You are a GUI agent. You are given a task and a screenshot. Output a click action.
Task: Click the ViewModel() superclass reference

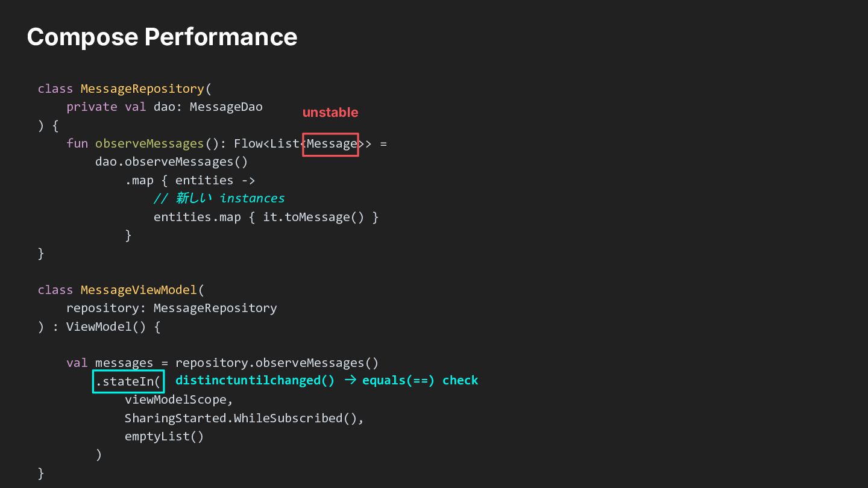(106, 327)
